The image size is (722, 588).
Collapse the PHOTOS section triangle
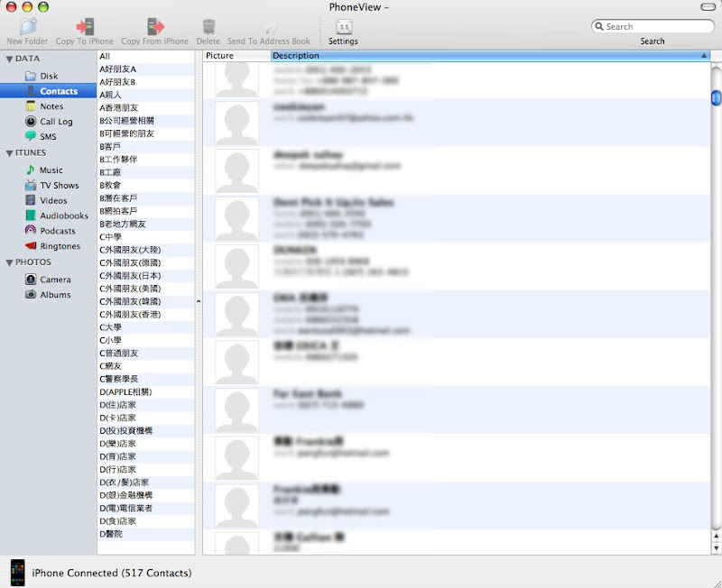(x=9, y=263)
